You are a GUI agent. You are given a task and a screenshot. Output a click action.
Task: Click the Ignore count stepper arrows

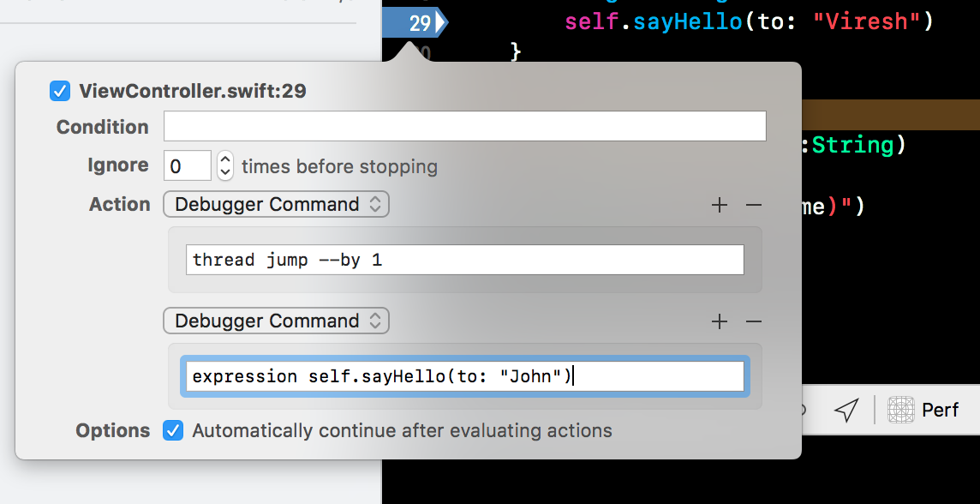pyautogui.click(x=225, y=165)
